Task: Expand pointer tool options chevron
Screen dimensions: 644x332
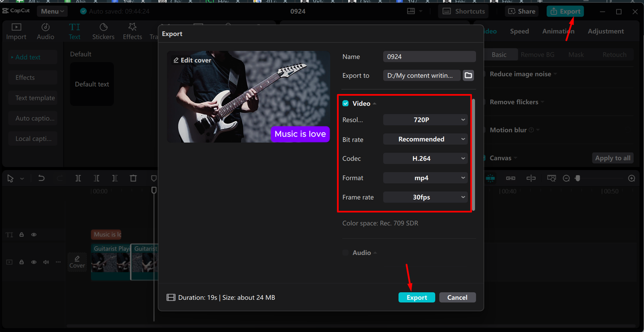Action: tap(22, 179)
